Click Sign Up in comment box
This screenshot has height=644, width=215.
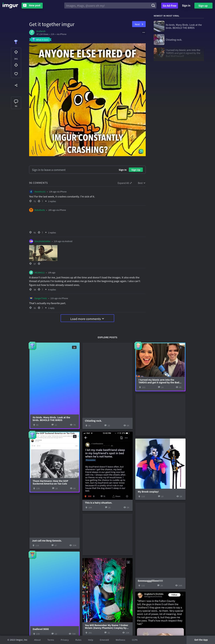click(136, 170)
